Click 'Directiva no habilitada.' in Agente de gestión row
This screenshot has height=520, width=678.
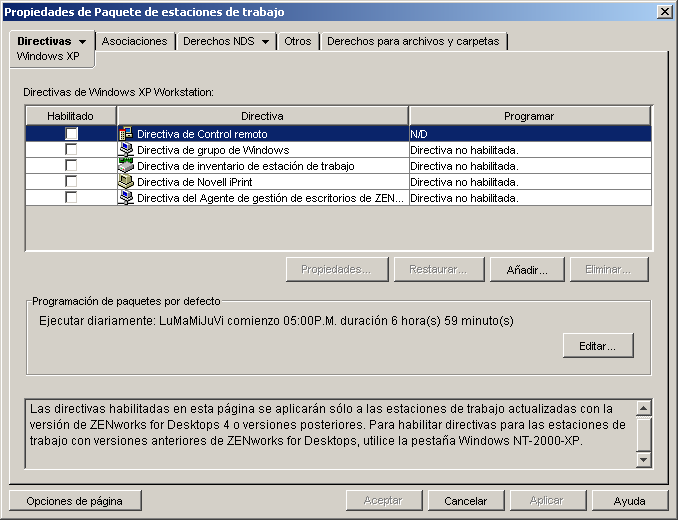click(464, 198)
